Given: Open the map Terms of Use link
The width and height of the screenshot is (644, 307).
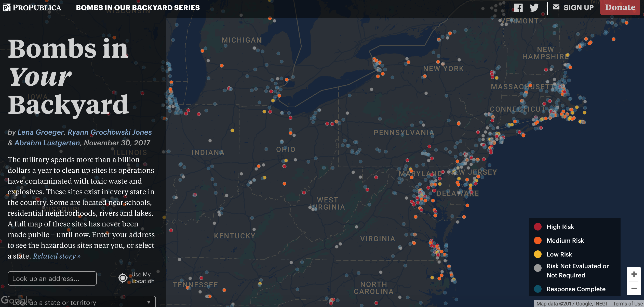Looking at the screenshot, I should (627, 304).
